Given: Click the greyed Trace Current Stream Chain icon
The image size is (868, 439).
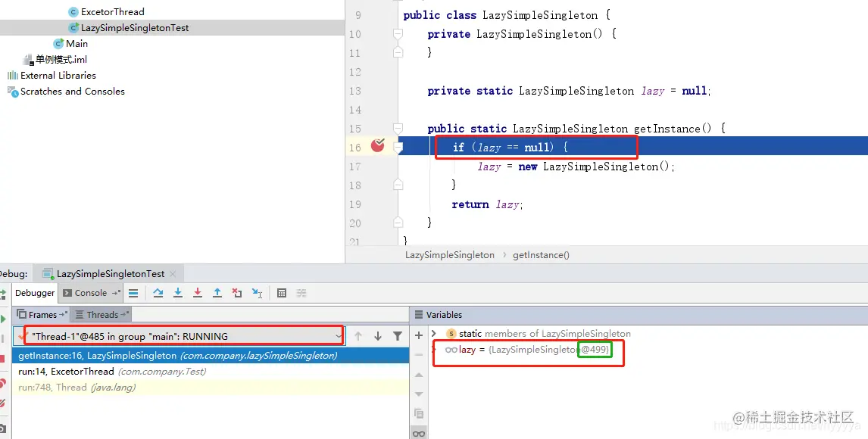Looking at the screenshot, I should point(301,293).
